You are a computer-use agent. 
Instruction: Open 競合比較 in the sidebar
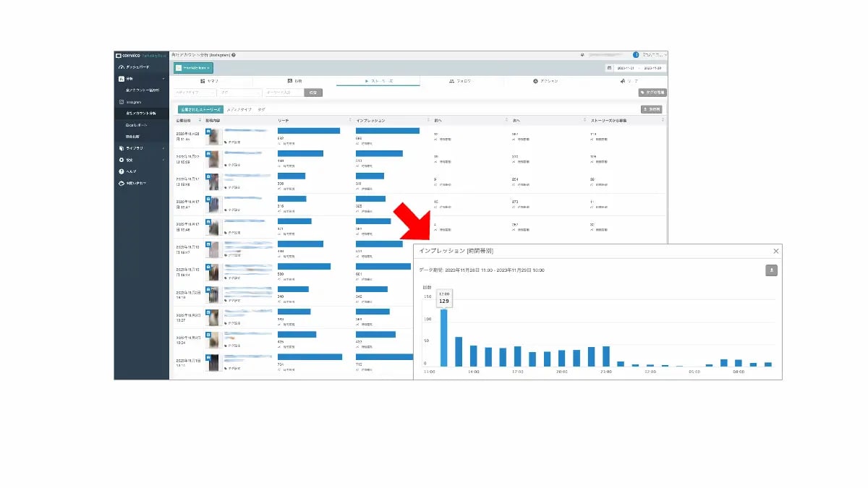pyautogui.click(x=141, y=136)
